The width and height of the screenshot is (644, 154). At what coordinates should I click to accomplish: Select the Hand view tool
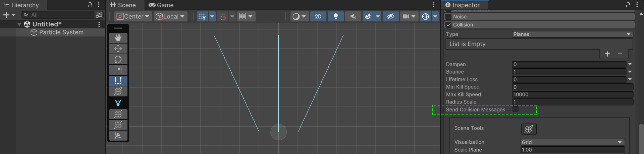118,38
